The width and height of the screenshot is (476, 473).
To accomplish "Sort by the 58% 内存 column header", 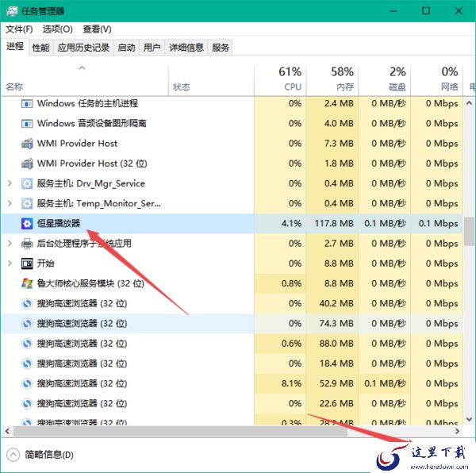I will [332, 79].
